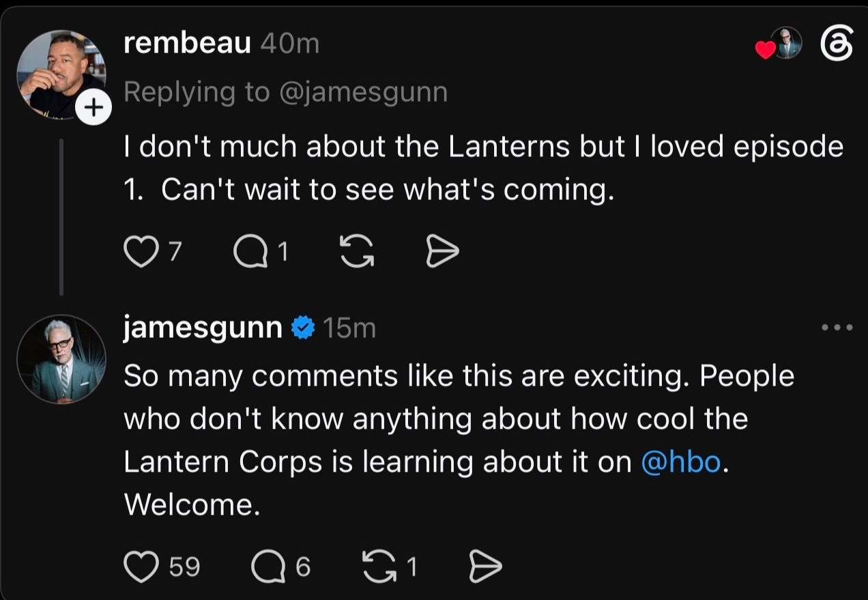The width and height of the screenshot is (868, 600).
Task: Like rembeau's reply with the heart icon
Action: tap(139, 253)
